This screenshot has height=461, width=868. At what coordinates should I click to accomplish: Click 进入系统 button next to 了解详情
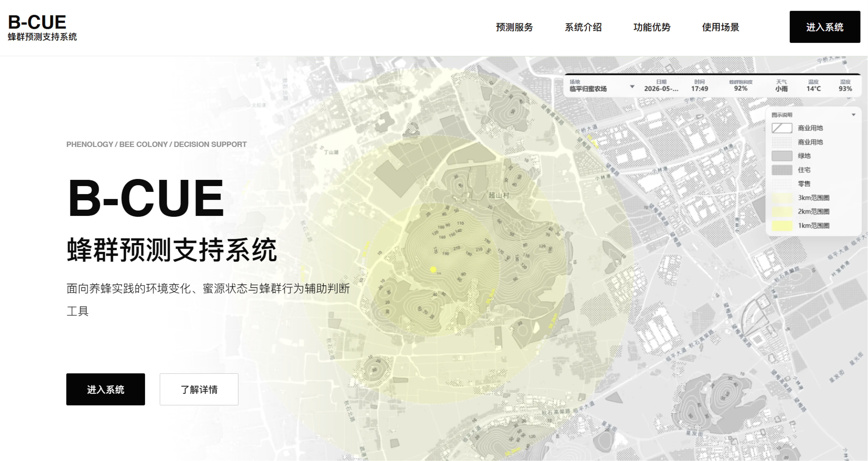(105, 389)
